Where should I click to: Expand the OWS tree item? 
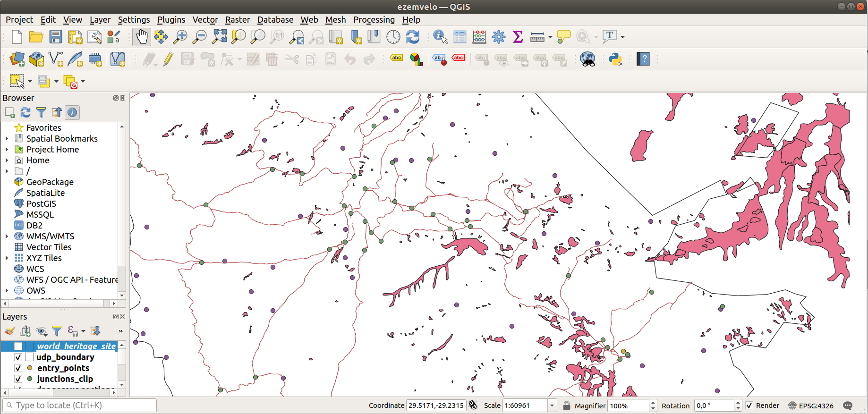[x=7, y=291]
